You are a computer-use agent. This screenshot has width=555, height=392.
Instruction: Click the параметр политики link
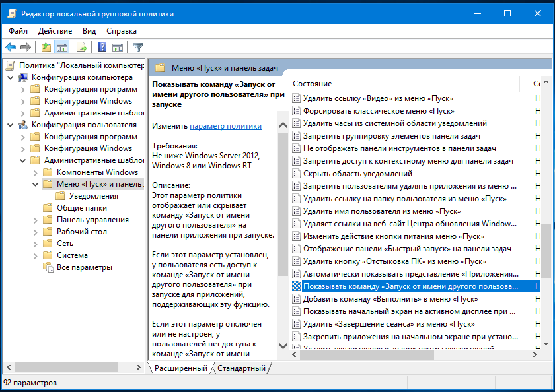click(225, 125)
